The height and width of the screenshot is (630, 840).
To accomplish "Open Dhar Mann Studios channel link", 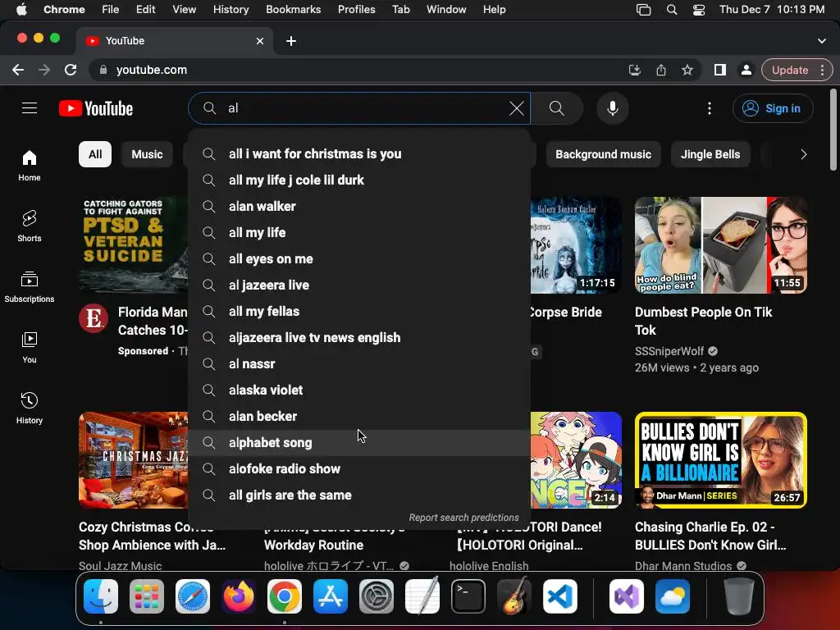I will 683,566.
